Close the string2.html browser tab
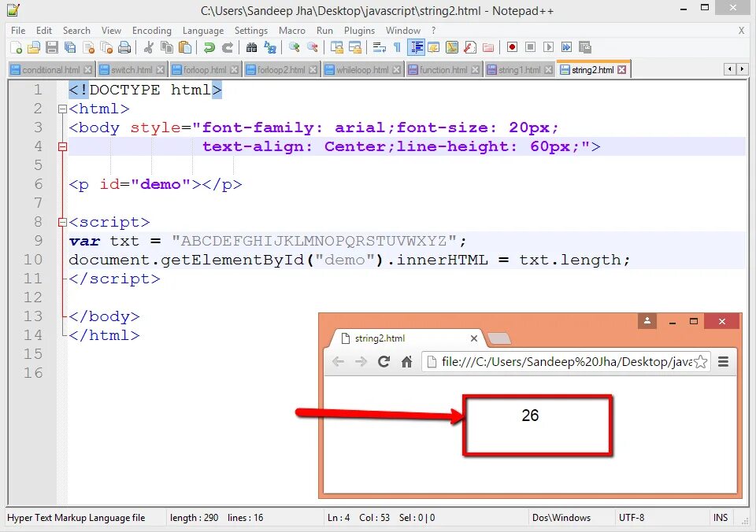 [x=474, y=338]
